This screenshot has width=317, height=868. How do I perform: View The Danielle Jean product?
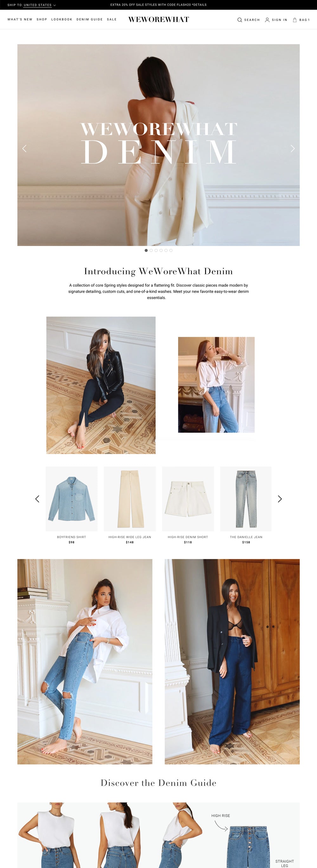(x=246, y=537)
